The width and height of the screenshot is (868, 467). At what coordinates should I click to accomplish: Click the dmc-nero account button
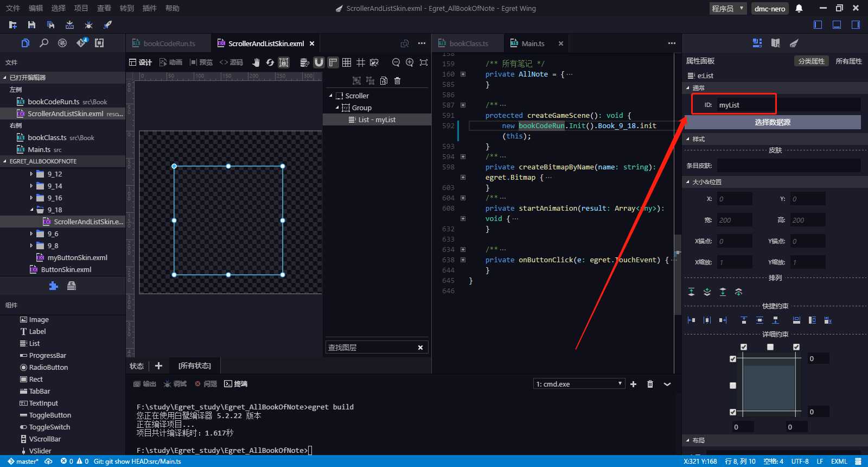point(770,9)
